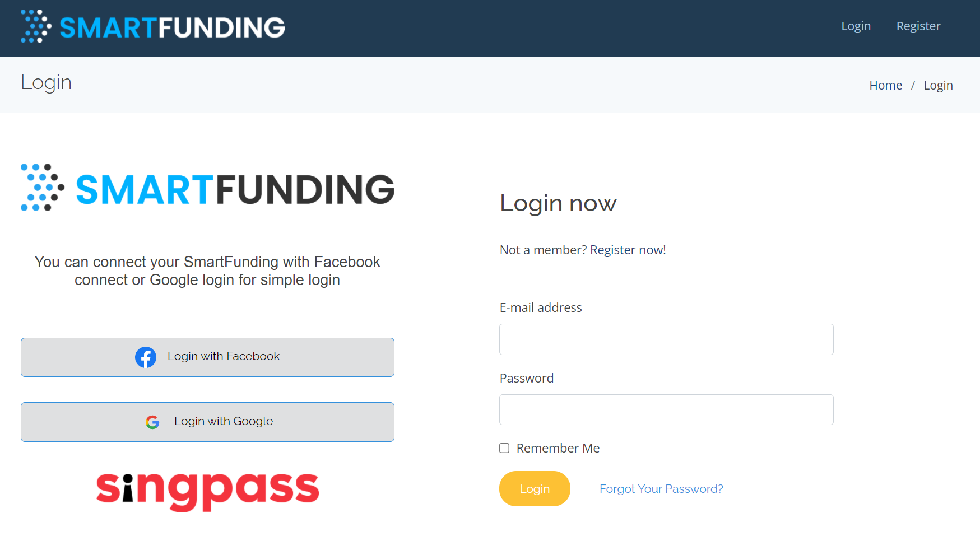This screenshot has width=980, height=541.
Task: Focus the Password input field
Action: 666,410
